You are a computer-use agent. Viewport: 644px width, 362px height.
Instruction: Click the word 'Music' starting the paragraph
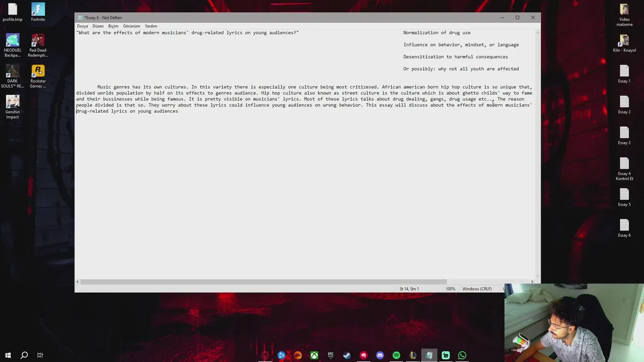click(x=104, y=87)
